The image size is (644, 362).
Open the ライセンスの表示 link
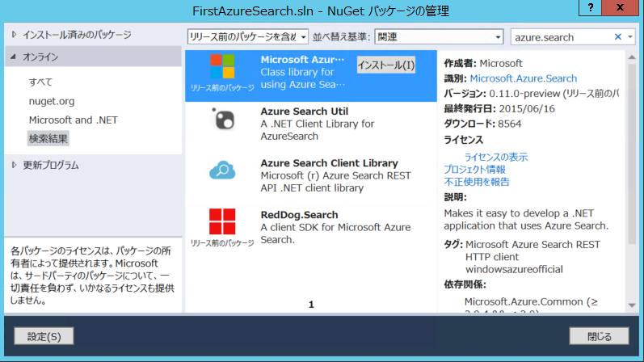496,157
